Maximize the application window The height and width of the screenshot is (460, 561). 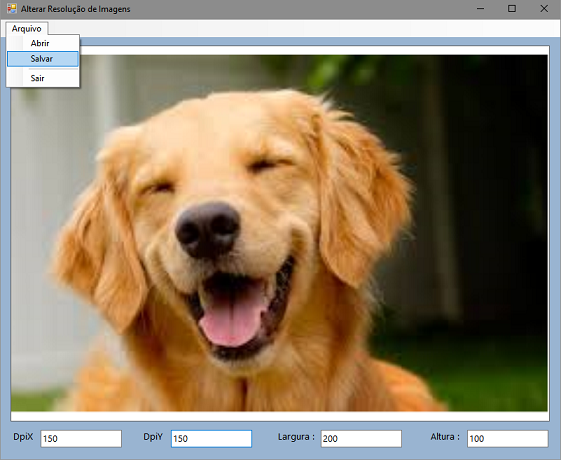512,9
